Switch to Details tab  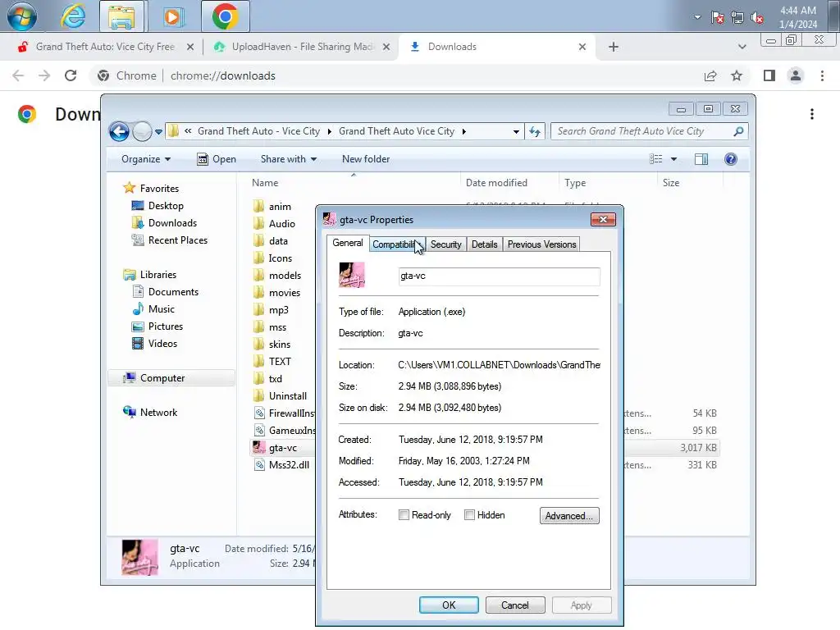484,244
